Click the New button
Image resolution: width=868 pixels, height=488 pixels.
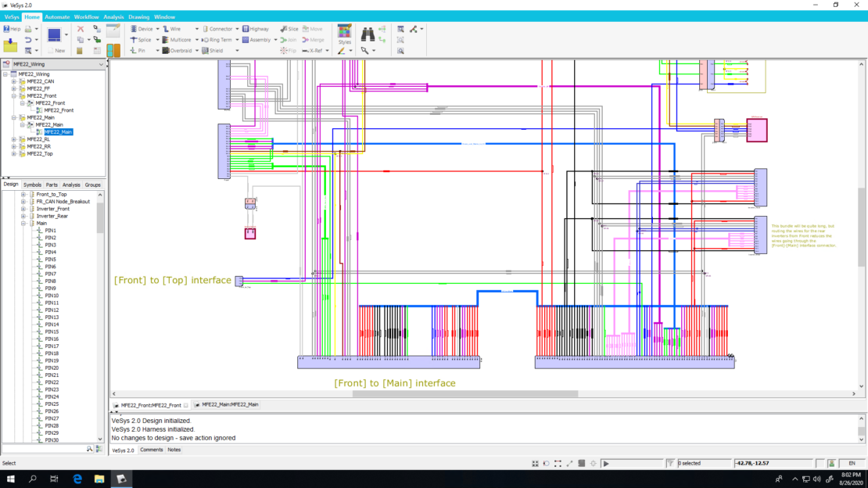pos(56,50)
